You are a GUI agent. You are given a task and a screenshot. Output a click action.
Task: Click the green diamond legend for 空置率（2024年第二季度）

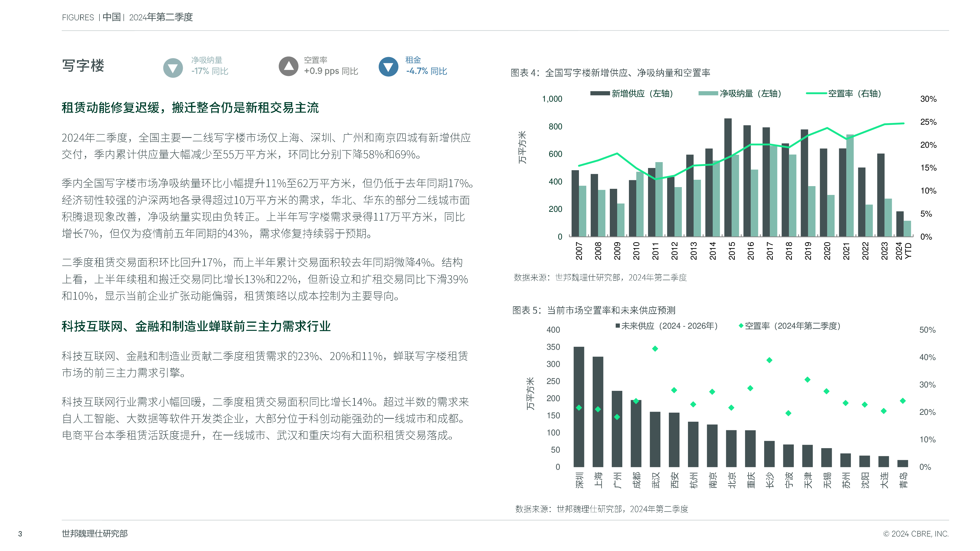click(x=741, y=326)
